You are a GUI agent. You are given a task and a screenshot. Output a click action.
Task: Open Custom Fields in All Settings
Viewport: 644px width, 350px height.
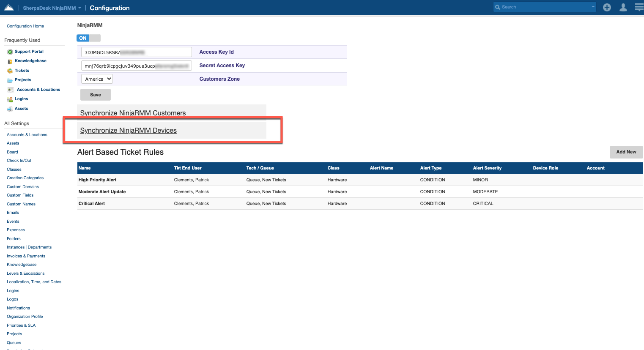(x=20, y=195)
